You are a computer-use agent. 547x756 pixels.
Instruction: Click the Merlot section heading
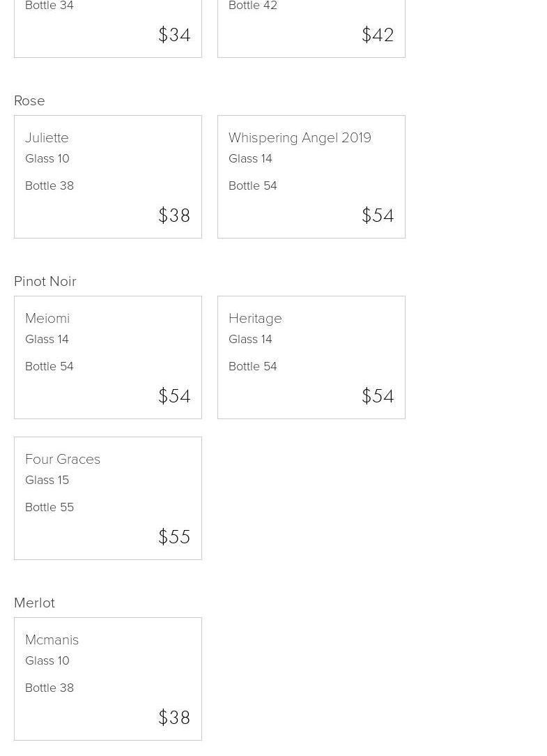(34, 603)
